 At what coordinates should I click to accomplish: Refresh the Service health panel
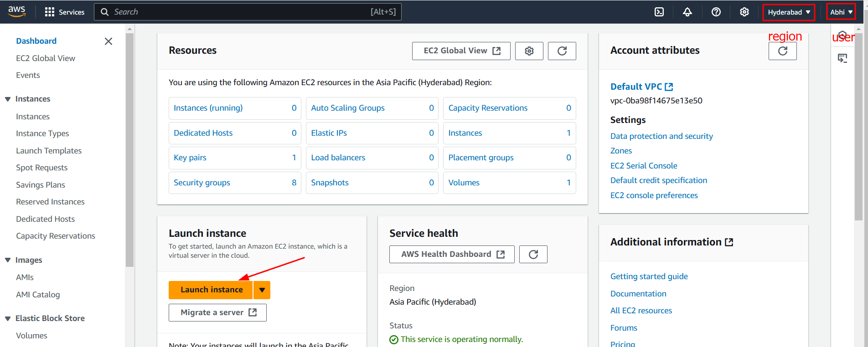tap(533, 255)
